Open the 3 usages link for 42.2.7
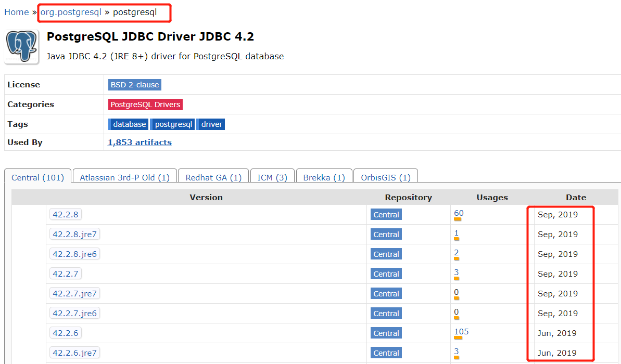The height and width of the screenshot is (364, 621). tap(456, 272)
